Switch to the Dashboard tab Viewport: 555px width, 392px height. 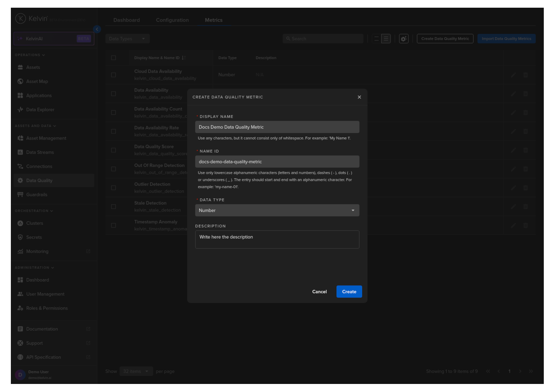[126, 20]
